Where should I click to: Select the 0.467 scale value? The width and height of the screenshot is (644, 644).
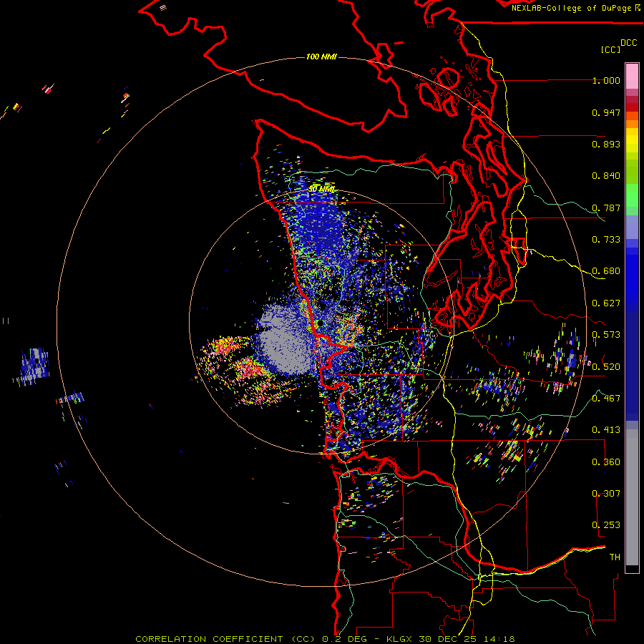coord(606,399)
